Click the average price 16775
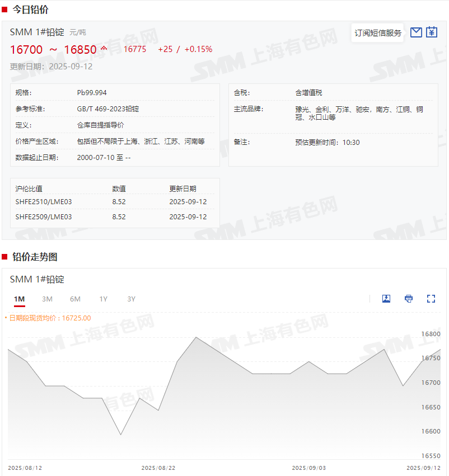449x476 pixels. pos(135,49)
